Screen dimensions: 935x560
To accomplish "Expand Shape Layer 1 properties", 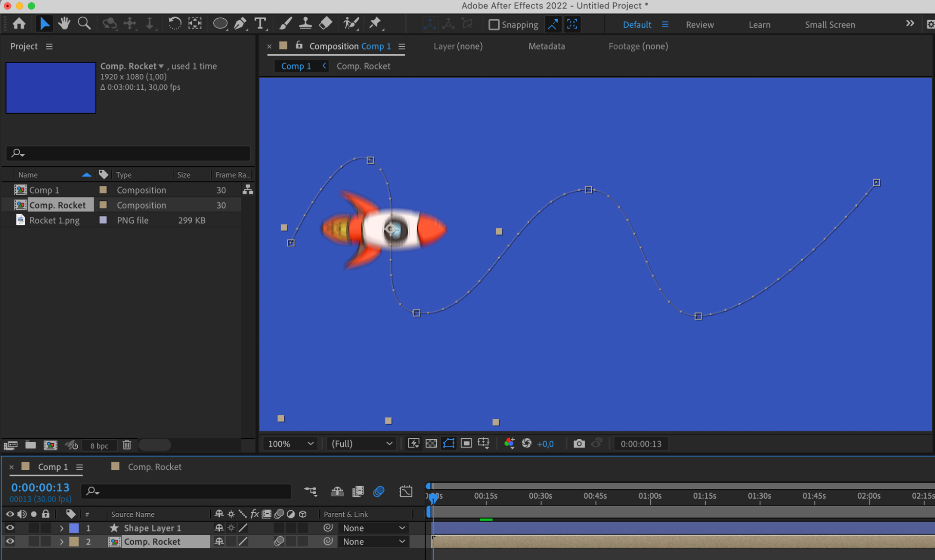I will point(61,528).
